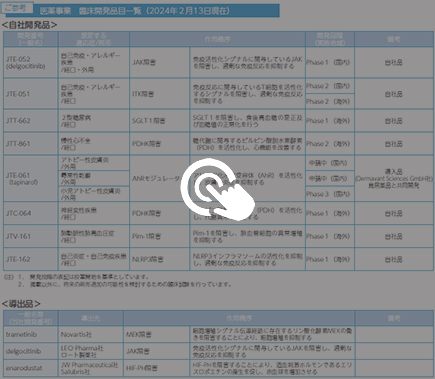Tap the hand pointer overlay icon
Viewport: 435px width, 379px height.
[218, 189]
